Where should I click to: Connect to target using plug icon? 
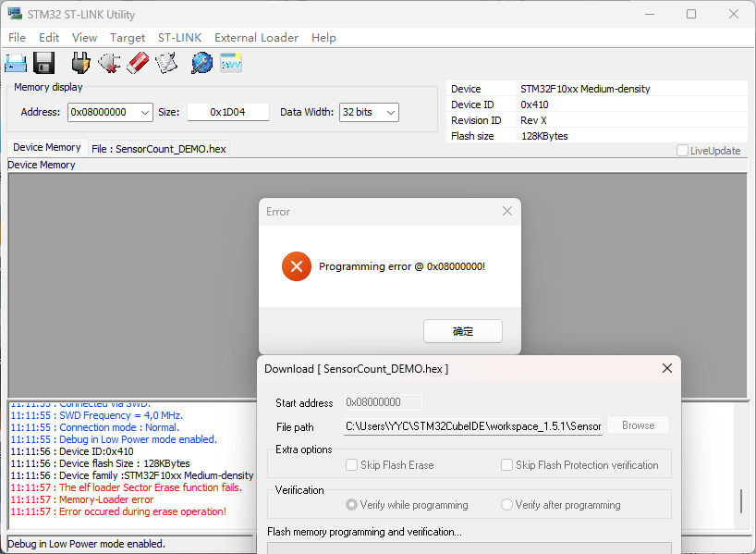(80, 63)
